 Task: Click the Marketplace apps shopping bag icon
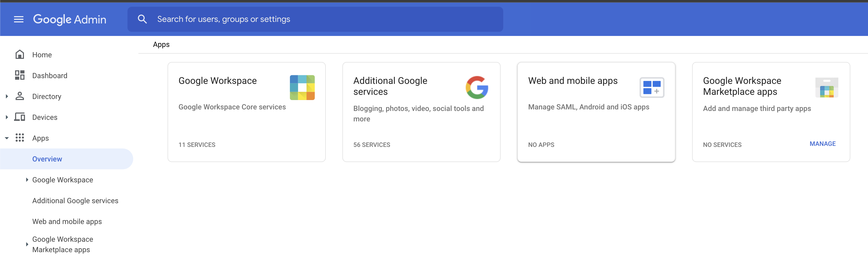826,87
